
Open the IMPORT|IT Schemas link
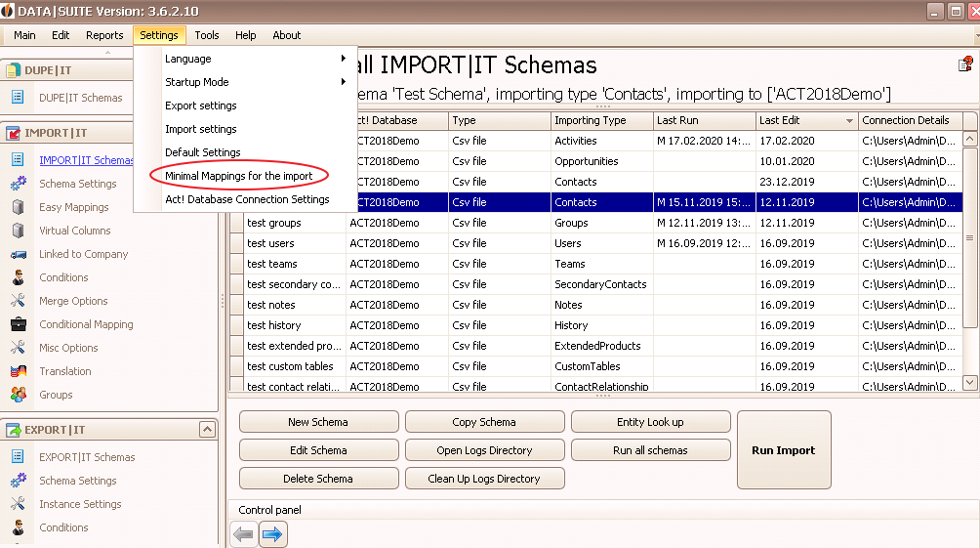click(86, 160)
